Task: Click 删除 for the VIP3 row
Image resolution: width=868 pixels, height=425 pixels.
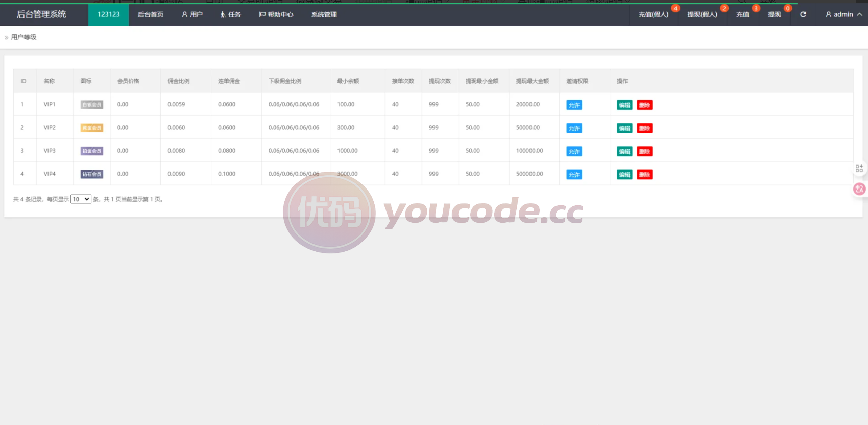Action: 645,151
